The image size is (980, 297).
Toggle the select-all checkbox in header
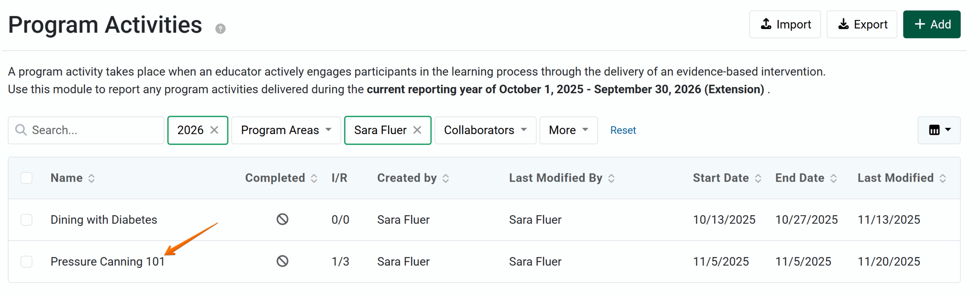26,178
